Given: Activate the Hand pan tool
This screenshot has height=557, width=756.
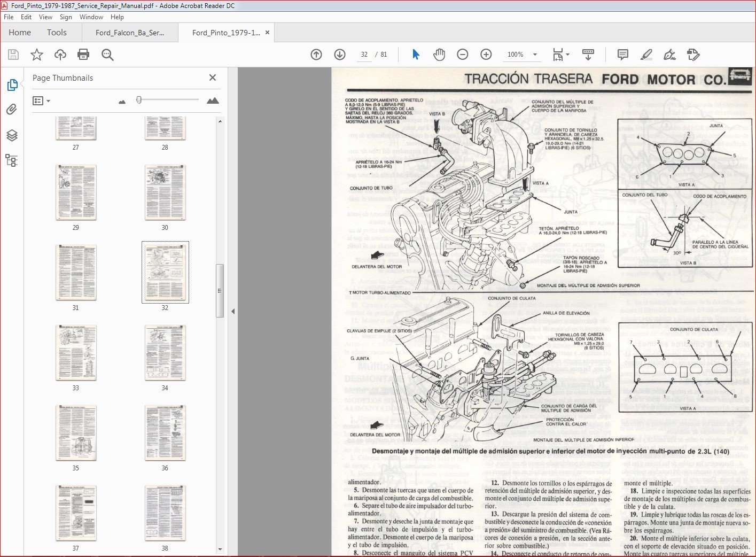Looking at the screenshot, I should coord(439,55).
